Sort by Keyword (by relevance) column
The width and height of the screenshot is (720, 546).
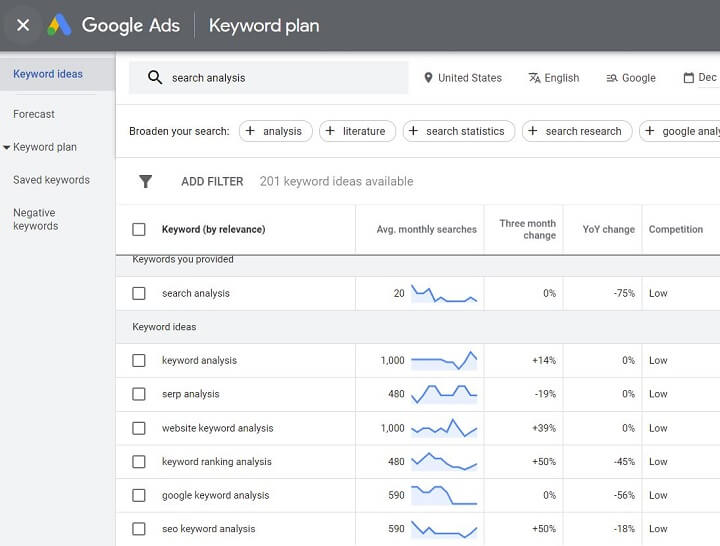click(x=214, y=229)
